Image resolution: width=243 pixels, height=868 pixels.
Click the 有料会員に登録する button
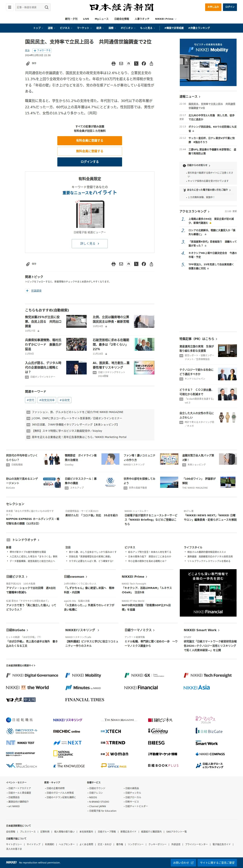click(x=90, y=140)
